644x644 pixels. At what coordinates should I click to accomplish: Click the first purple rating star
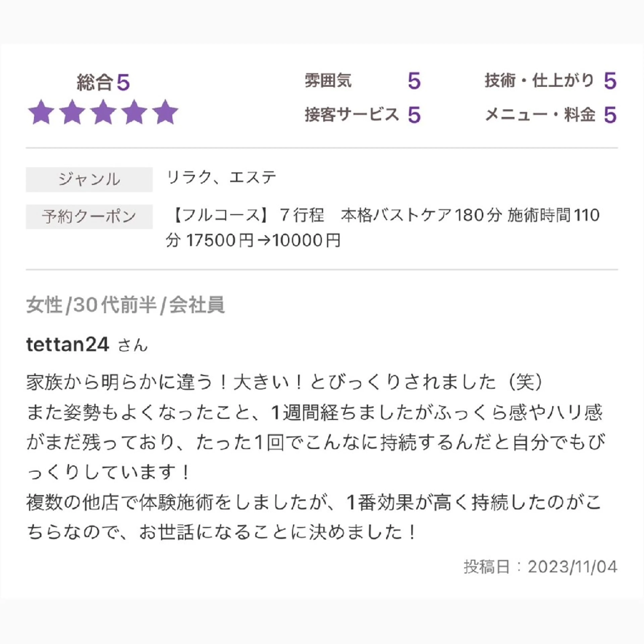coord(41,112)
